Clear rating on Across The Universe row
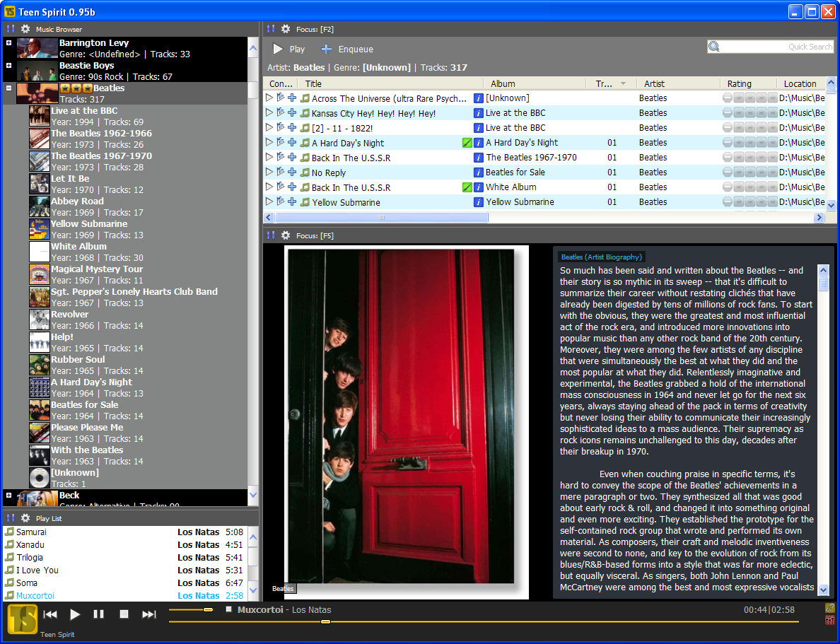Viewport: 840px width, 644px height. pos(727,98)
